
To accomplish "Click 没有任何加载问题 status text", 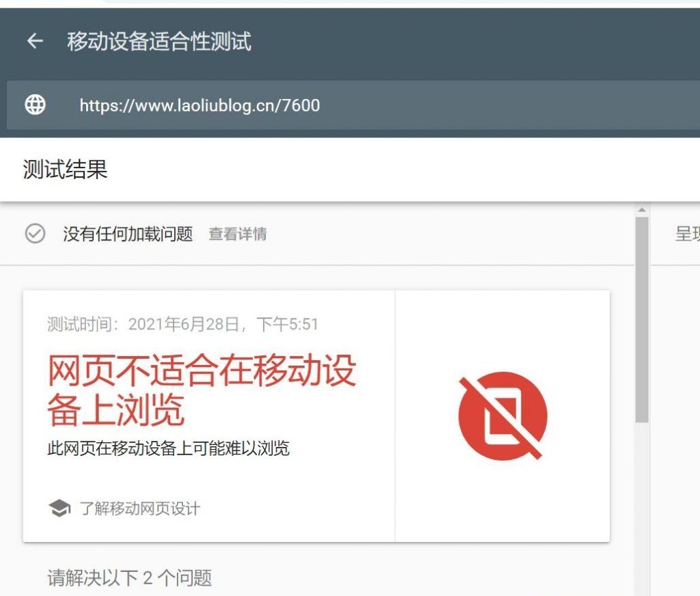I will click(128, 234).
